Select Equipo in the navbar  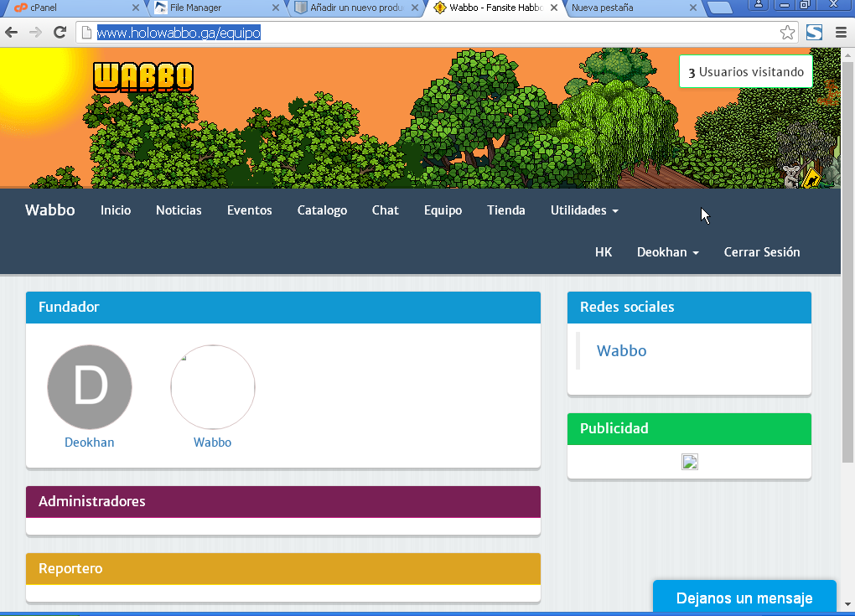pos(443,210)
